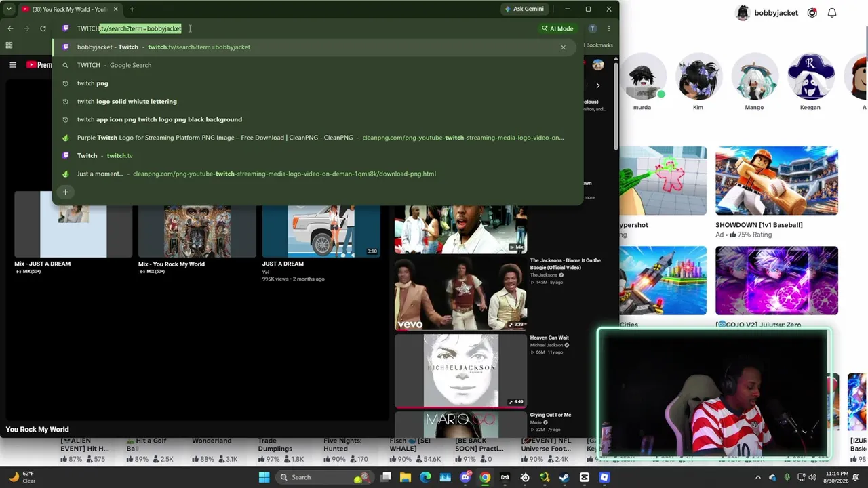Play 'Blame It On the Boogie' thumbnail

460,293
